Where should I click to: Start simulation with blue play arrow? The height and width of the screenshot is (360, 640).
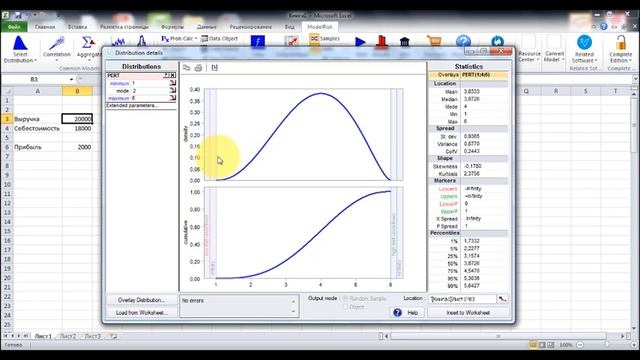(360, 42)
